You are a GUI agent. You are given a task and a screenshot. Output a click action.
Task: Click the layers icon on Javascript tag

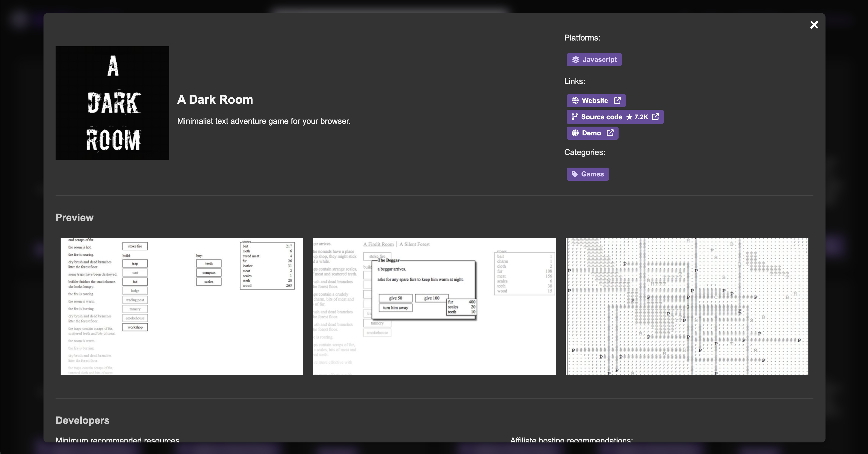[x=576, y=60]
